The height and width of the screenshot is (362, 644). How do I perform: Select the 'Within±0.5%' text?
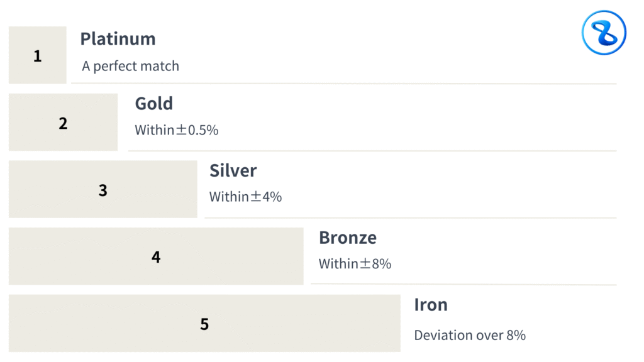pyautogui.click(x=177, y=130)
